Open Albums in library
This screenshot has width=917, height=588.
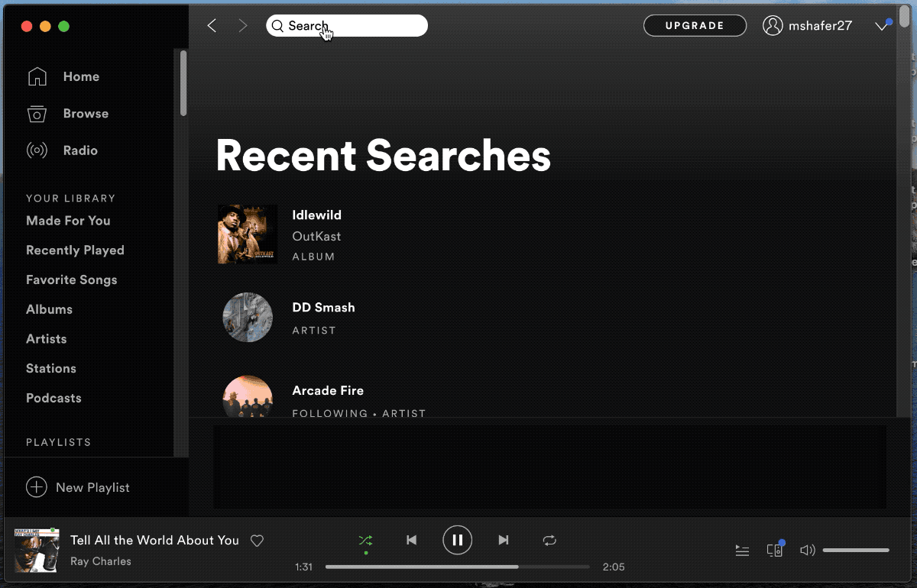(49, 309)
